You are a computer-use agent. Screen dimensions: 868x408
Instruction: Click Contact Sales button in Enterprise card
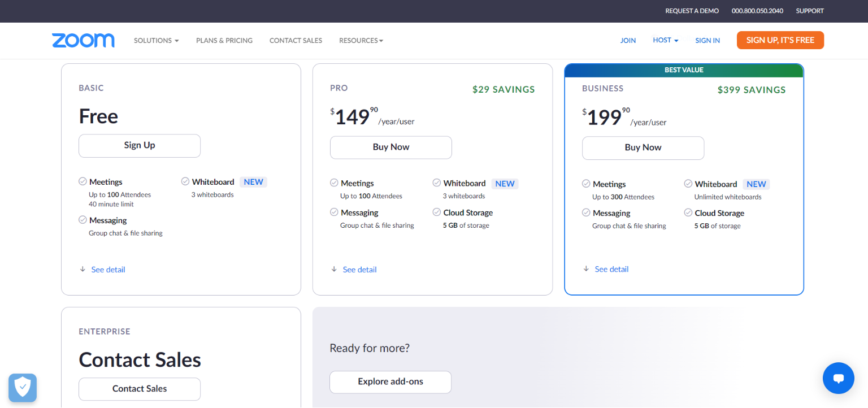tap(140, 389)
